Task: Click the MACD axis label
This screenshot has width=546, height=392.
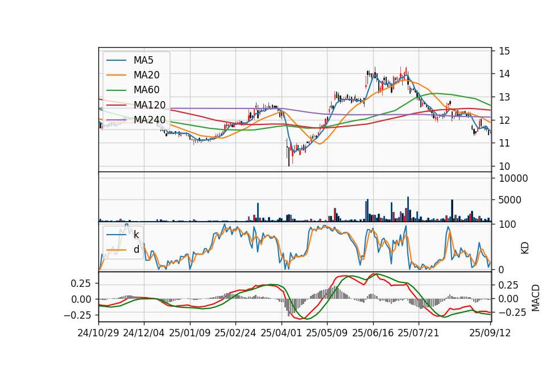Action: pos(536,298)
